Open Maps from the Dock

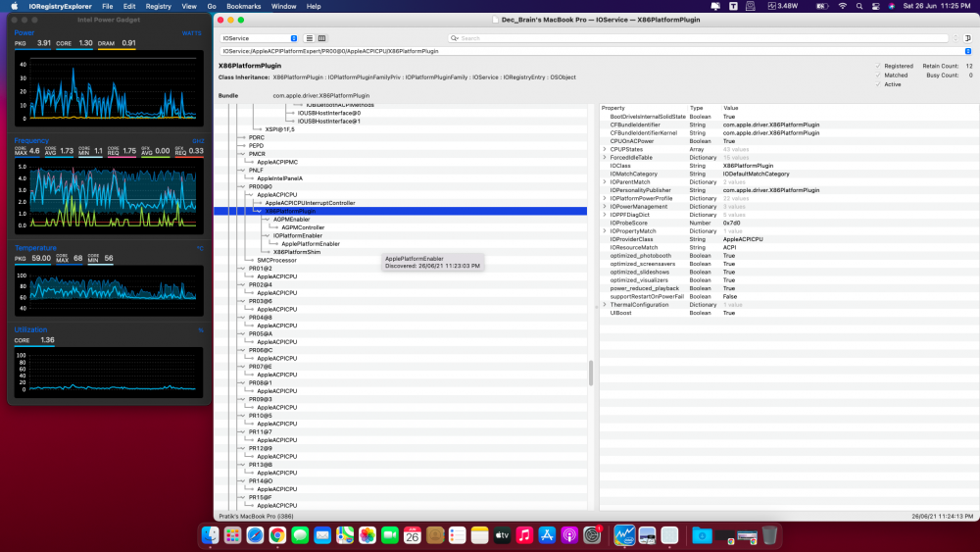click(345, 535)
